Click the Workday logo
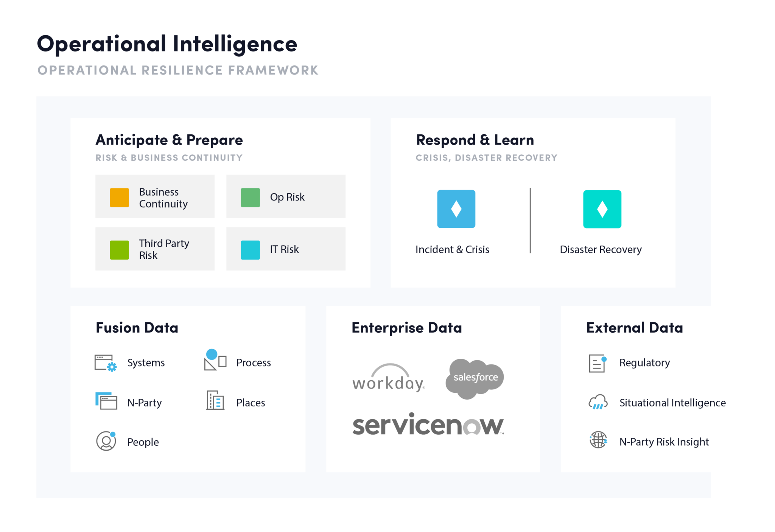 (389, 378)
